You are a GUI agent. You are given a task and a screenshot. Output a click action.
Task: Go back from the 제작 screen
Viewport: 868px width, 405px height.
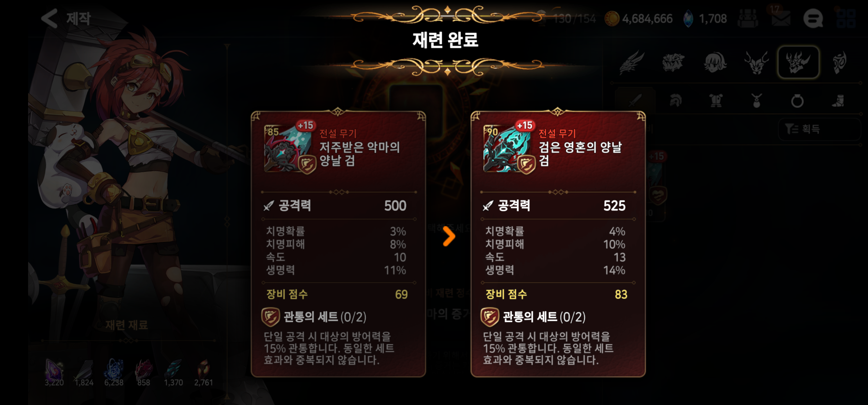coord(49,18)
